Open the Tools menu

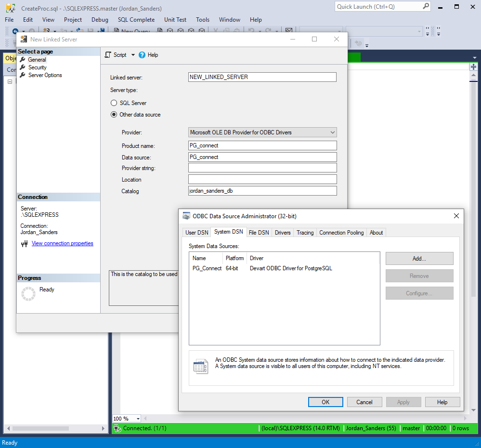pyautogui.click(x=203, y=20)
